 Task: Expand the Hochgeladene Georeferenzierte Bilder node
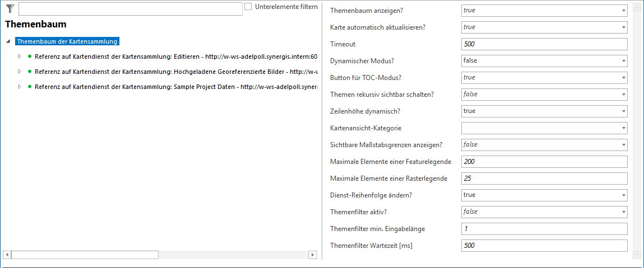pos(20,72)
